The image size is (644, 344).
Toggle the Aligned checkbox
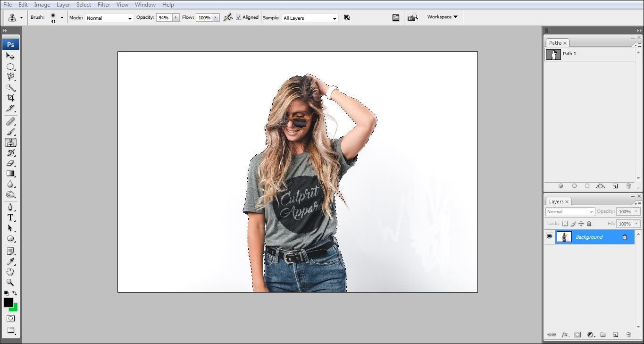(238, 17)
